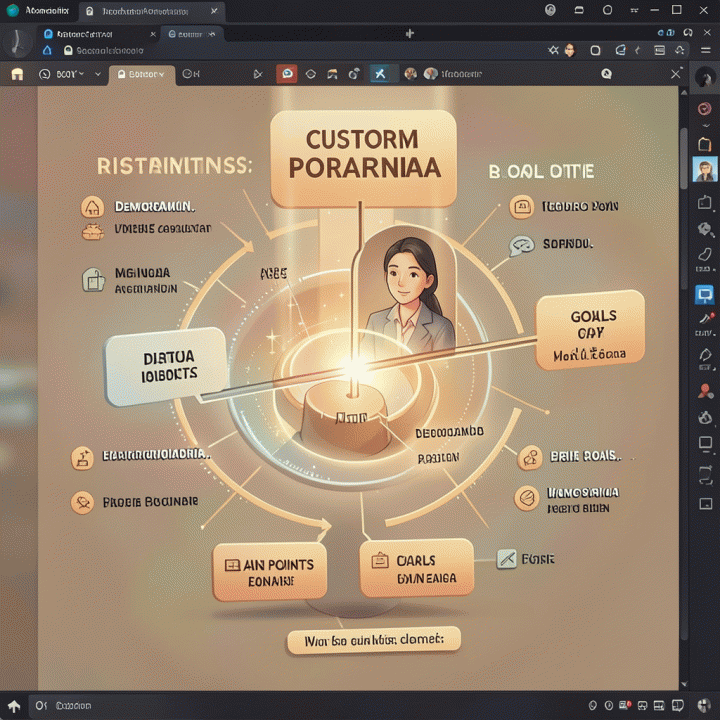Click the bottom square icon in right sidebar
The height and width of the screenshot is (720, 720).
(x=705, y=504)
